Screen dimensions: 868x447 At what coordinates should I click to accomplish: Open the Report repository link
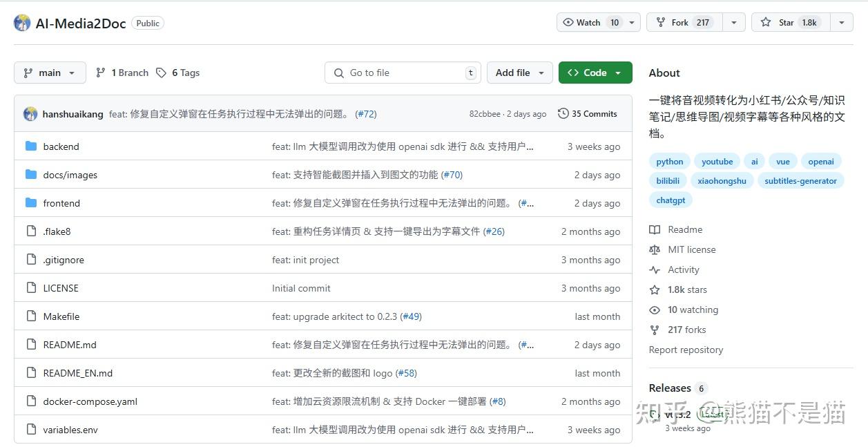point(686,350)
